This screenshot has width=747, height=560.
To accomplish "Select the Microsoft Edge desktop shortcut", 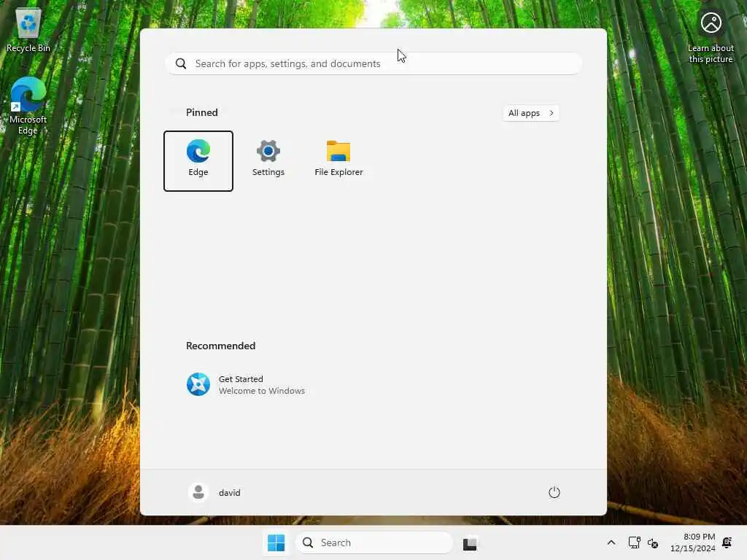I will (28, 106).
